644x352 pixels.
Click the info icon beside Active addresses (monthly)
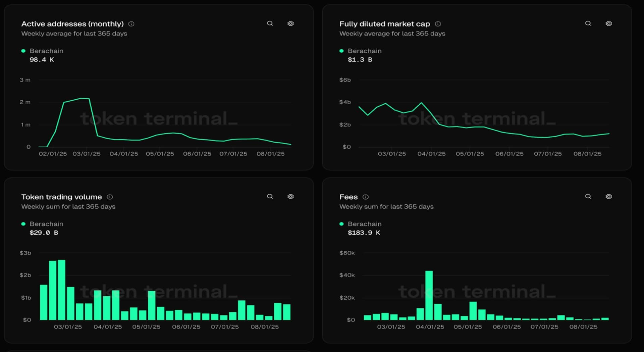[x=131, y=23]
